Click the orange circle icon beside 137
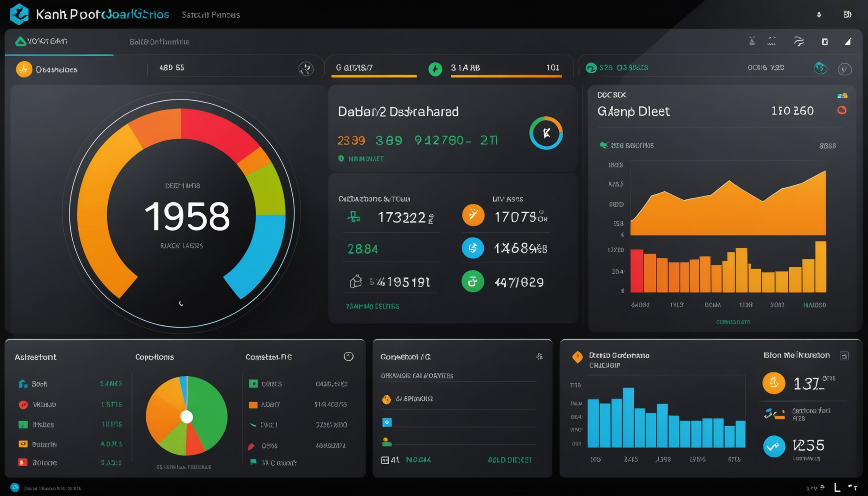868x496 pixels. point(774,383)
